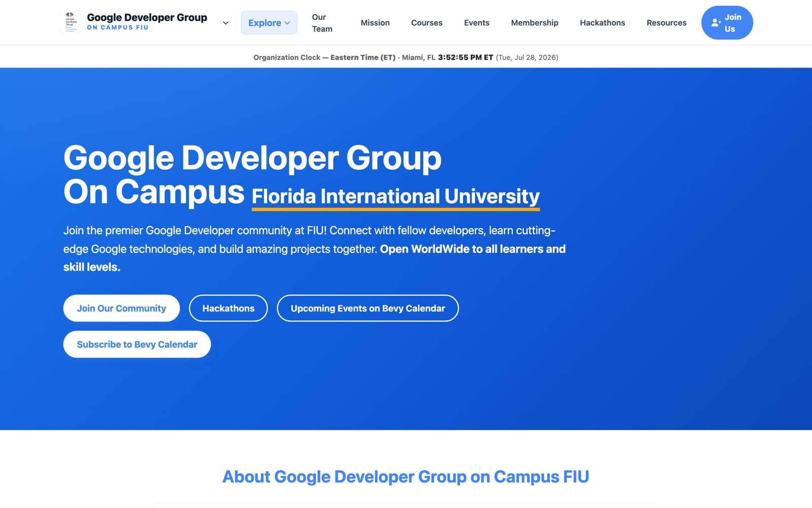Click the Organization Clock — Eastern Time label
The image size is (812, 508).
pos(324,57)
